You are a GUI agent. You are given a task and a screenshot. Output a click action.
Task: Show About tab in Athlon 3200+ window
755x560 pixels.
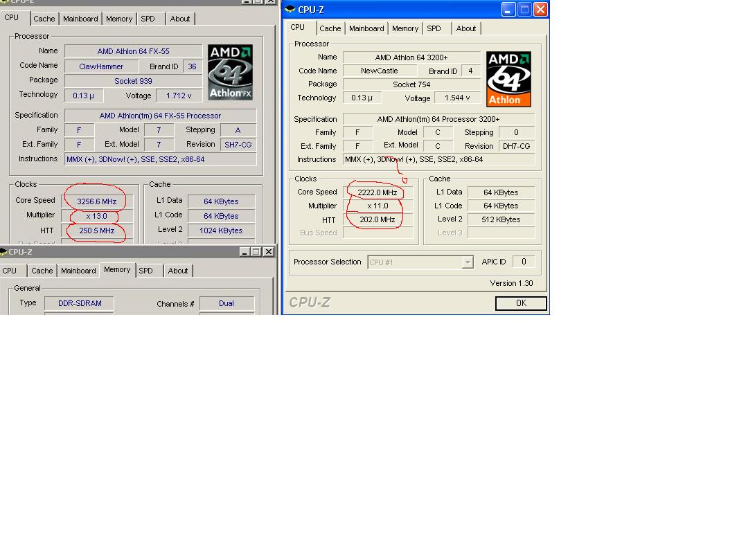tap(466, 28)
